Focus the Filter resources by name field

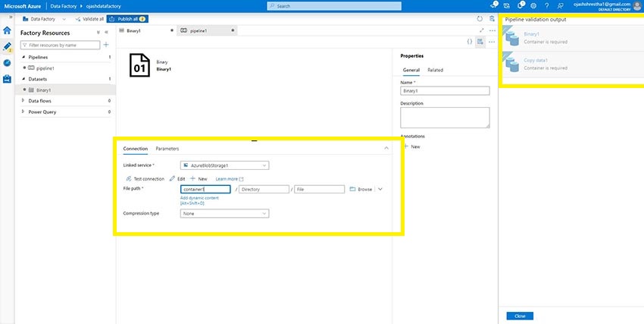pyautogui.click(x=60, y=45)
